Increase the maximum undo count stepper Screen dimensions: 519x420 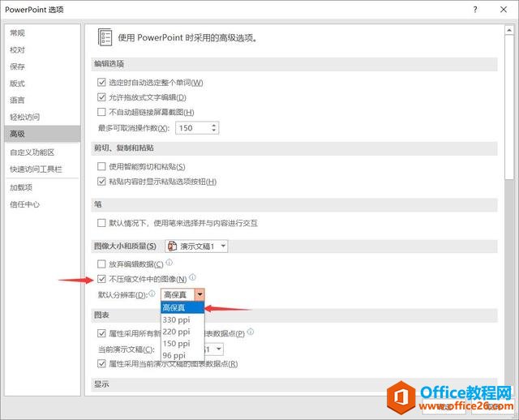tap(214, 125)
